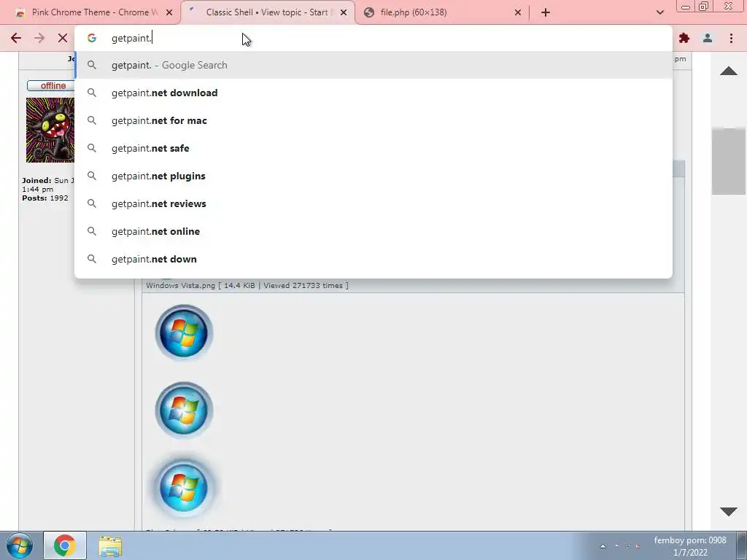Open the Windows Start orb on taskbar
Screen dimensions: 747x560
click(x=20, y=545)
